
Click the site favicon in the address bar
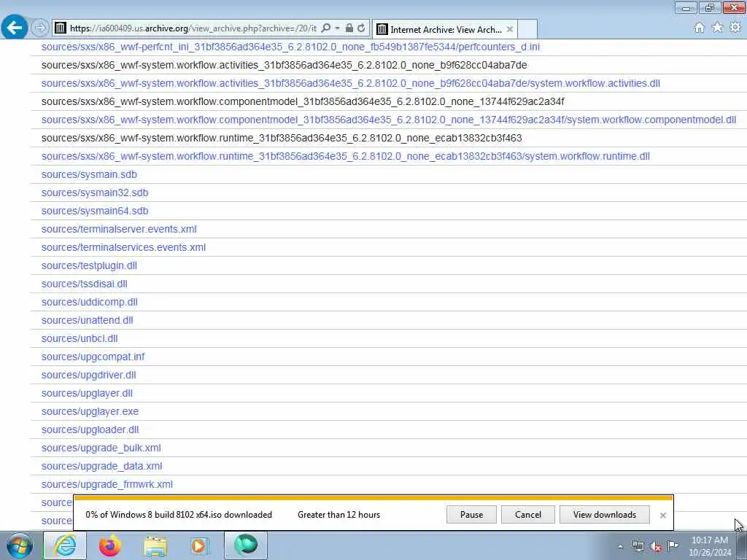pyautogui.click(x=60, y=28)
